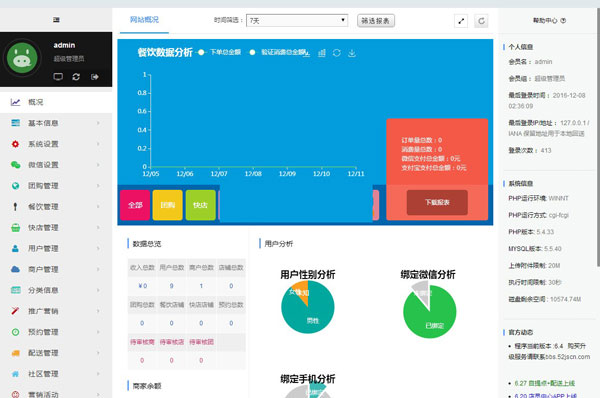Click the sync cache icon under admin
The width and height of the screenshot is (600, 398).
76,77
